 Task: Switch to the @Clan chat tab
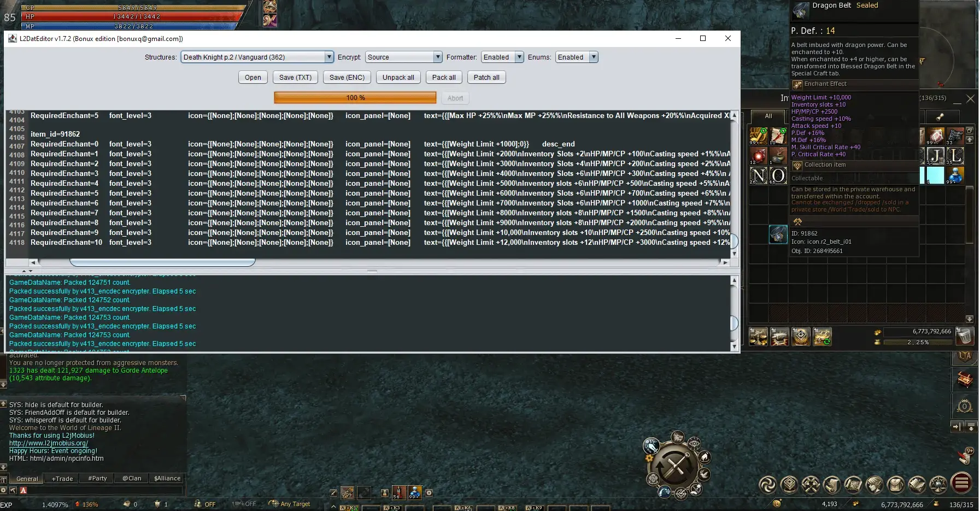[132, 478]
